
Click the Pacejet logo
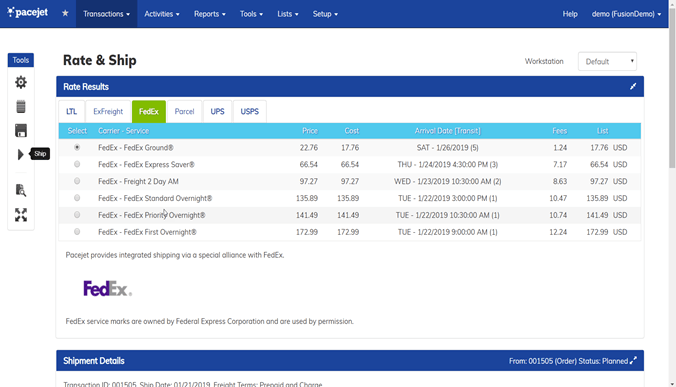28,12
